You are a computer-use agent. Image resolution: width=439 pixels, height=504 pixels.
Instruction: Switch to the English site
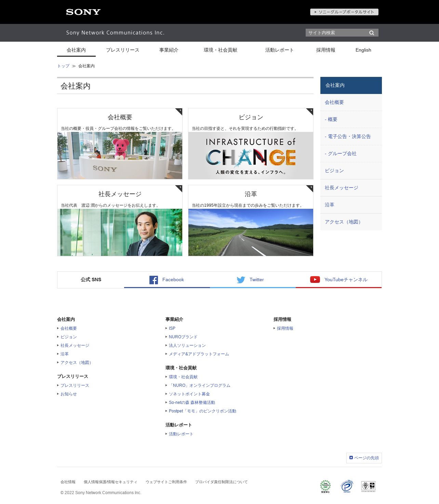363,50
